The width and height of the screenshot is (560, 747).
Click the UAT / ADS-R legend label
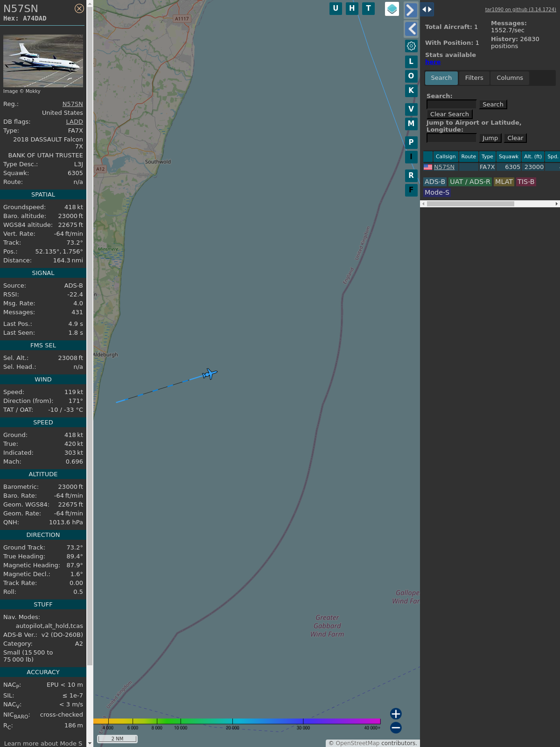coord(470,182)
